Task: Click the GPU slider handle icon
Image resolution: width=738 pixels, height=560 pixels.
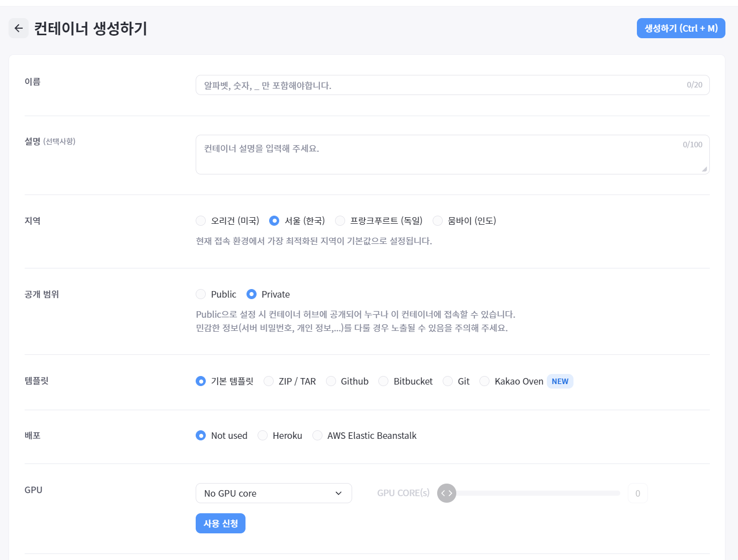Action: point(446,493)
